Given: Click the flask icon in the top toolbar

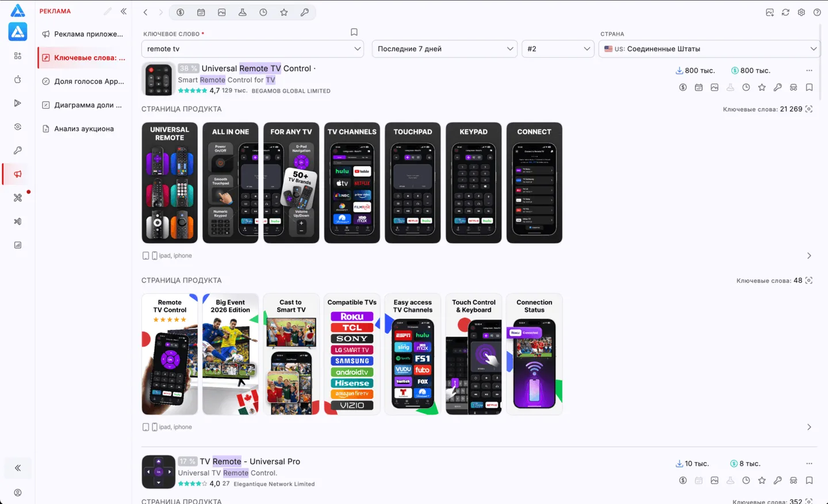Looking at the screenshot, I should pos(243,12).
